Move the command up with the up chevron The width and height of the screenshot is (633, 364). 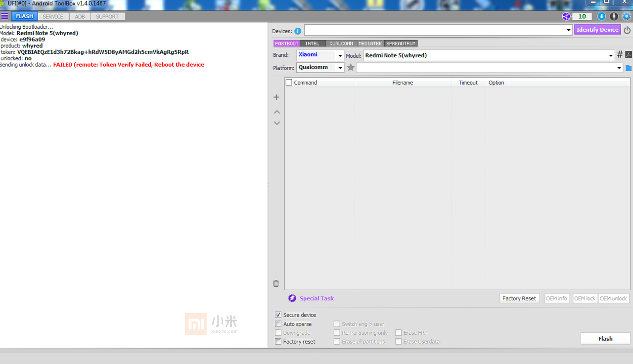click(277, 112)
